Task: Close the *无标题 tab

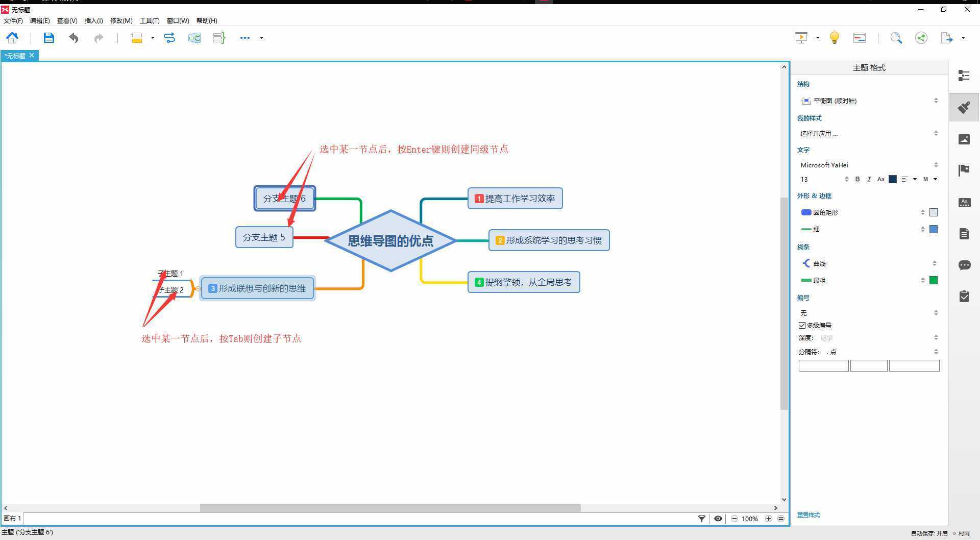Action: click(32, 55)
